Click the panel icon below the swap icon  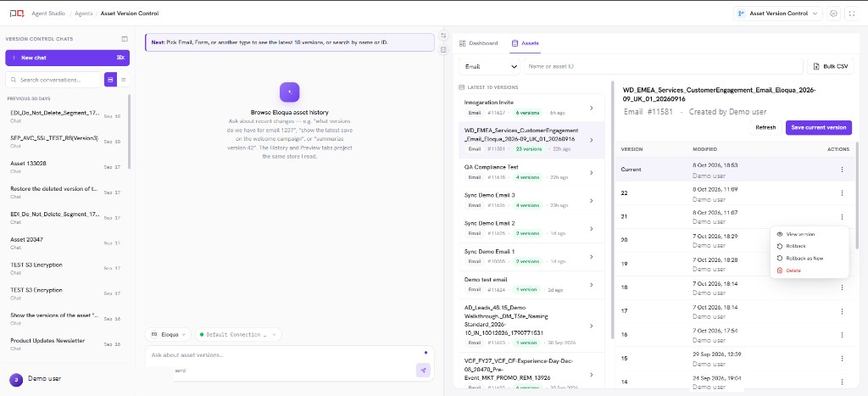tap(443, 50)
